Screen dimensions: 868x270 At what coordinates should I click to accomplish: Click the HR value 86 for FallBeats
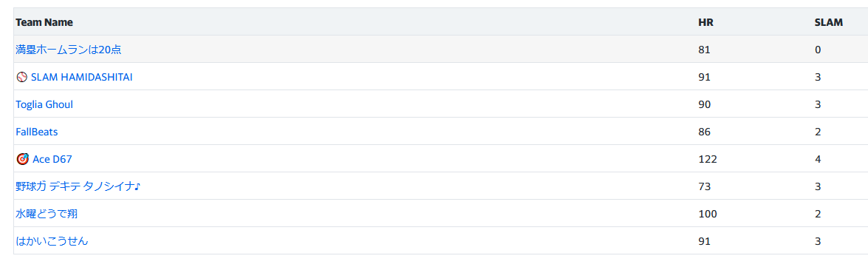tap(704, 132)
